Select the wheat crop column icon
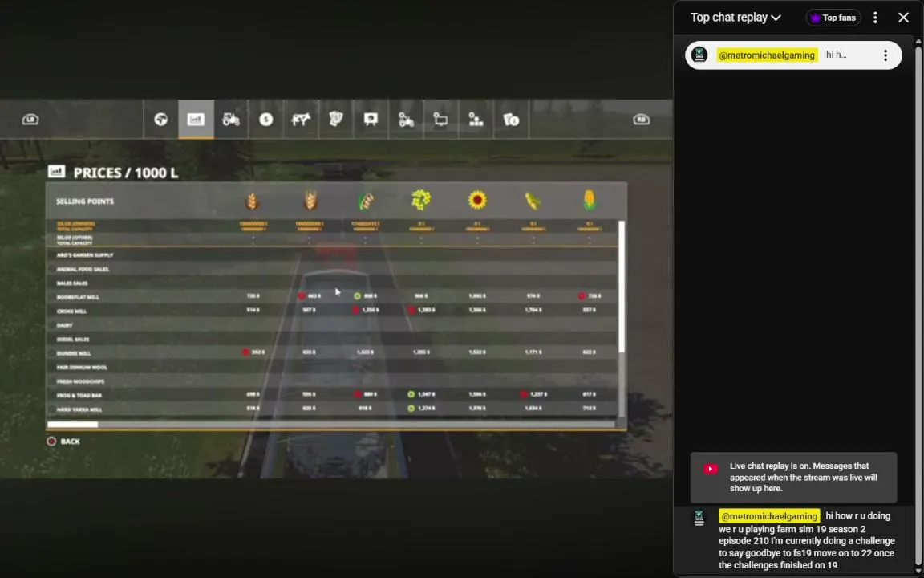Screen dimensions: 924x578 click(x=252, y=201)
